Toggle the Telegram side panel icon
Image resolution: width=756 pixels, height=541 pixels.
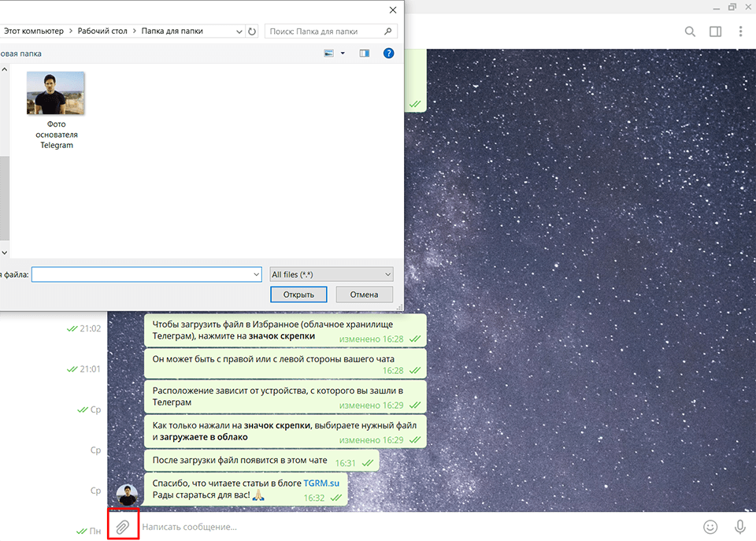point(715,31)
